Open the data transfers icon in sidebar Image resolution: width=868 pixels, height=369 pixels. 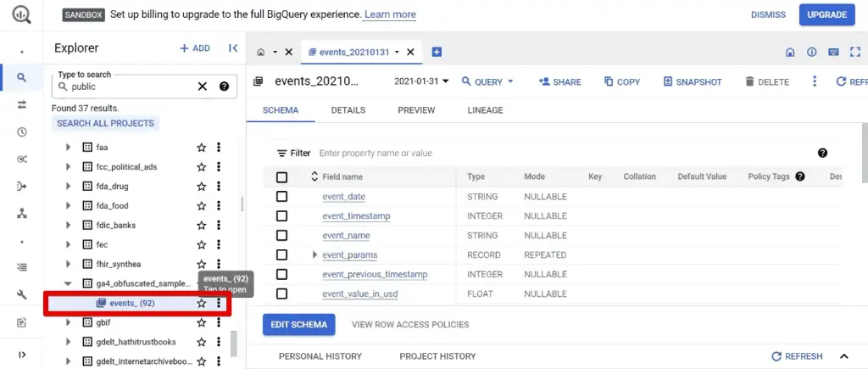click(21, 104)
